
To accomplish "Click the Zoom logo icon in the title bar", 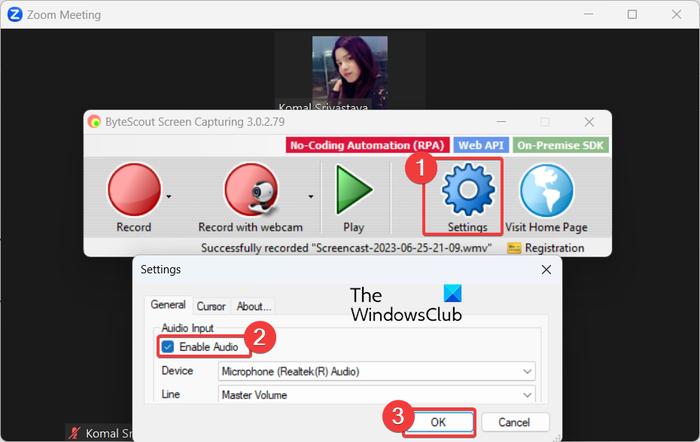I will pyautogui.click(x=15, y=15).
